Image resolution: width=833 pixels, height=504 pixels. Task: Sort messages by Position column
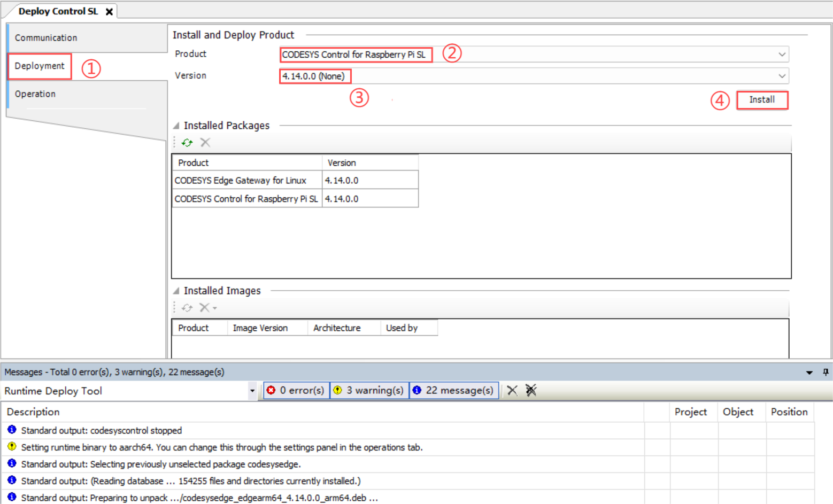click(x=789, y=412)
